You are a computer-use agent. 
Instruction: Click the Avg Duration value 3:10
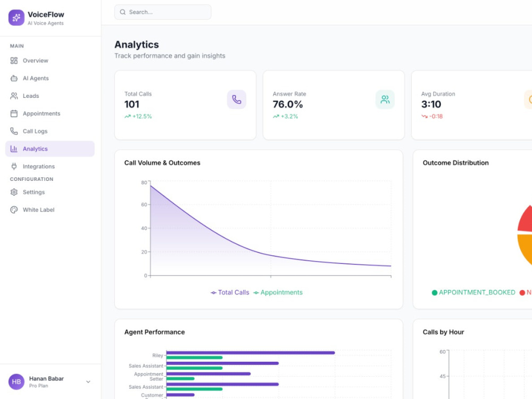(x=431, y=104)
